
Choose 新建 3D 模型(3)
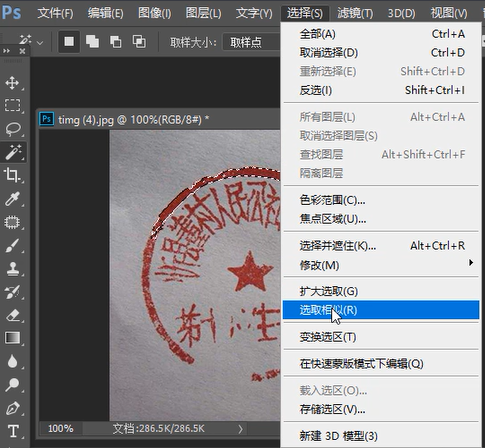pyautogui.click(x=381, y=436)
